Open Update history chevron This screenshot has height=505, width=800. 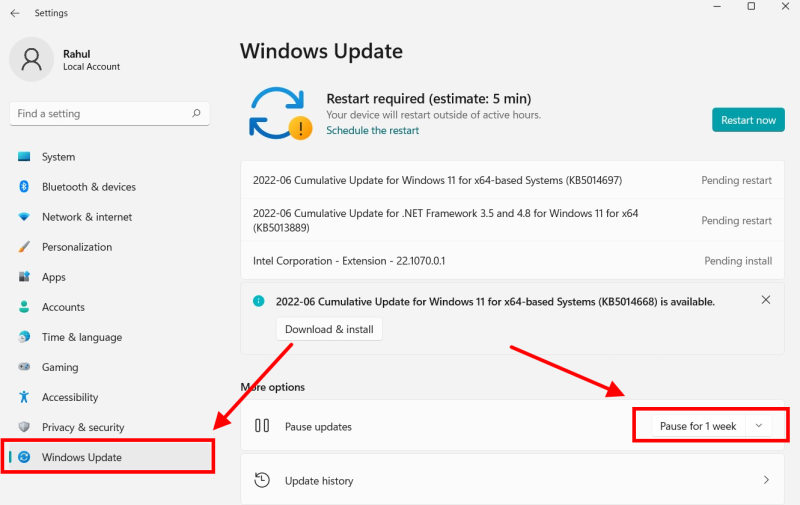[766, 480]
